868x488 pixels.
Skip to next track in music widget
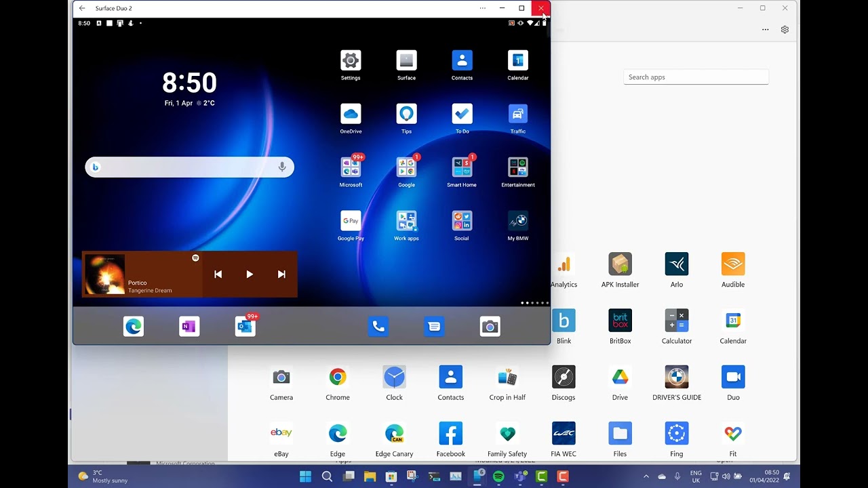point(281,274)
